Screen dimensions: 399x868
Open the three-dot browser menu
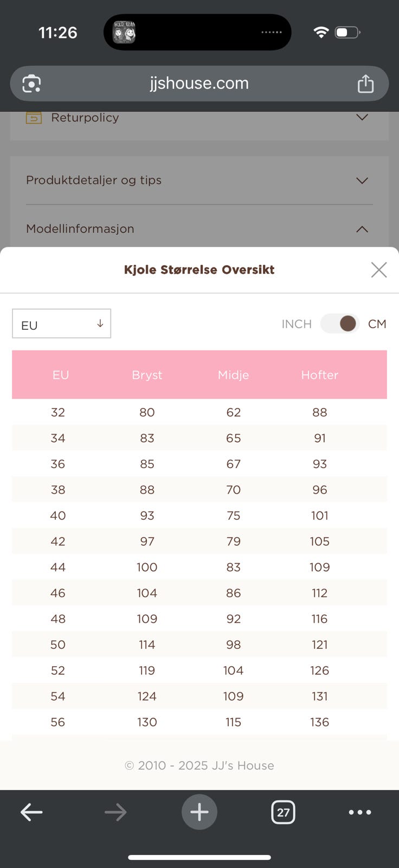[360, 812]
